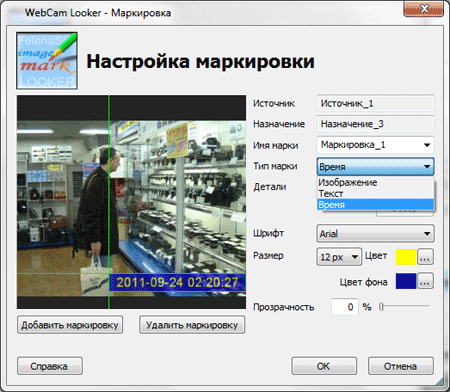Click the 'Прозрачность' label
The width and height of the screenshot is (450, 392).
click(284, 307)
